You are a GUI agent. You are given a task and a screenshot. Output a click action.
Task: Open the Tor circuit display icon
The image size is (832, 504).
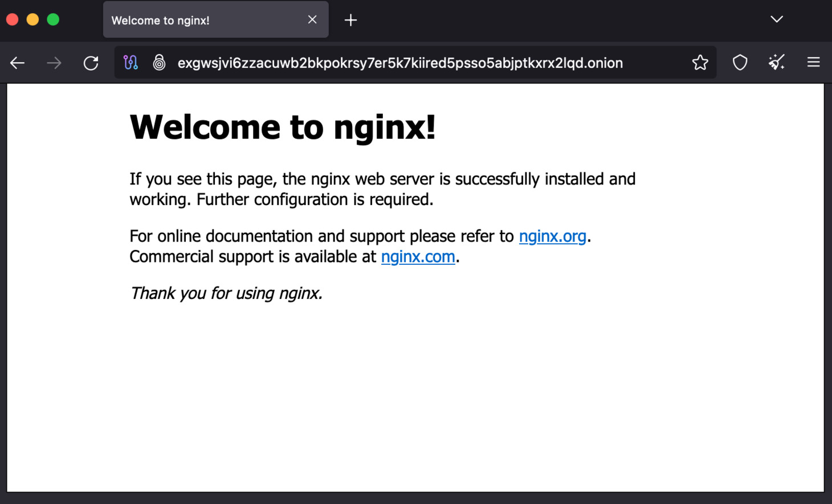click(130, 63)
